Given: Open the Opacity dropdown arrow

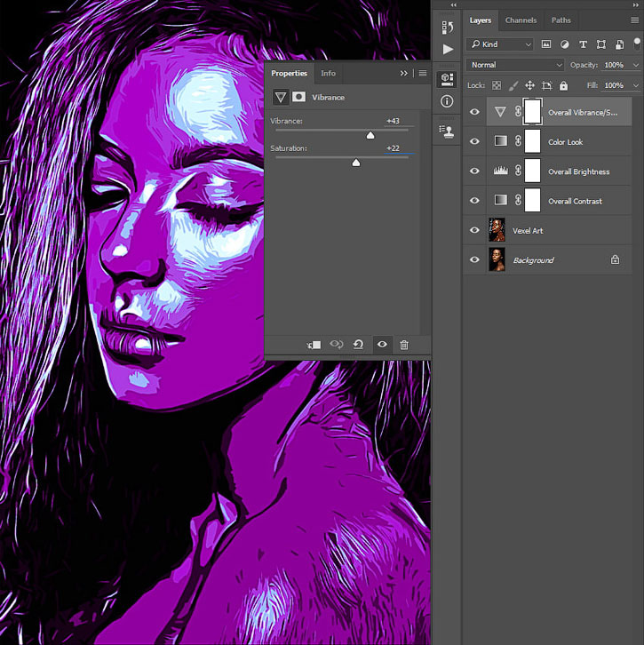Looking at the screenshot, I should click(636, 65).
